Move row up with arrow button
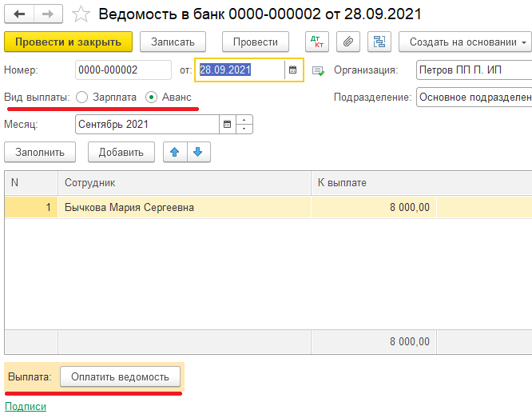 pyautogui.click(x=174, y=152)
